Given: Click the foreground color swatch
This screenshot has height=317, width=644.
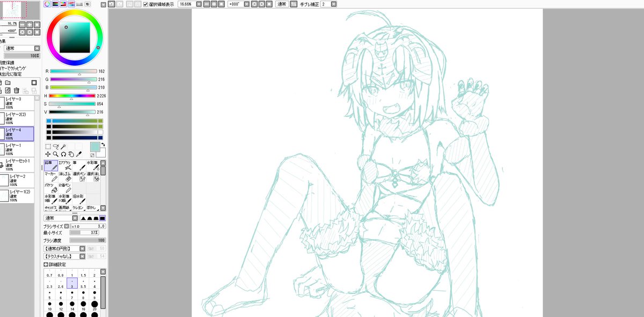Looking at the screenshot, I should coord(94,147).
